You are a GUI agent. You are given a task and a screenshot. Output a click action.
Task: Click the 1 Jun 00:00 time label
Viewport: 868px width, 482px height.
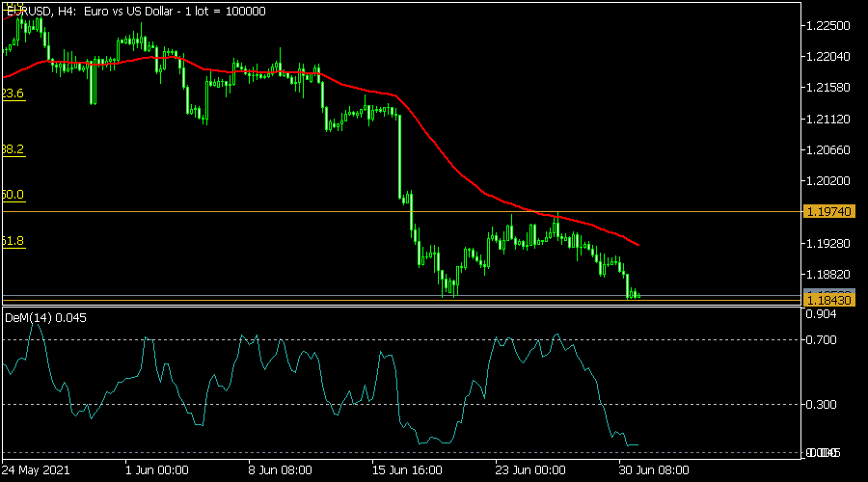tap(156, 470)
